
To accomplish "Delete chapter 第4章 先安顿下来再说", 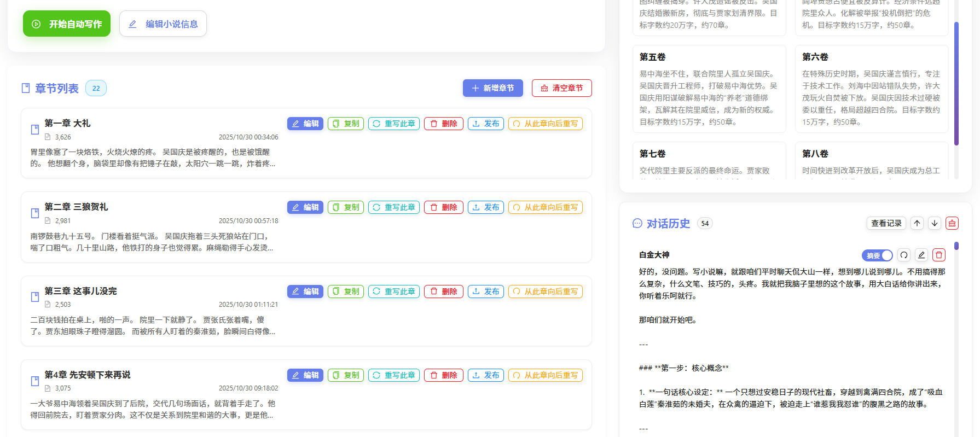I will (x=444, y=375).
